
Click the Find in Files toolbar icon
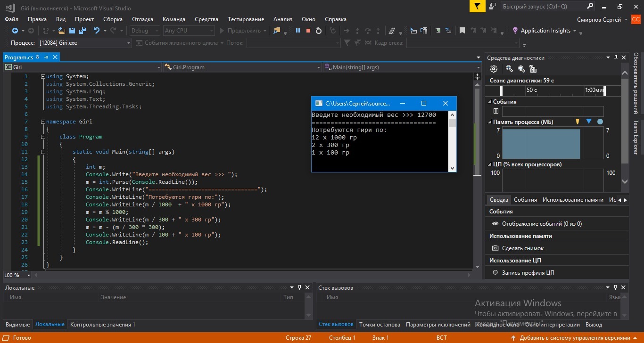[x=277, y=31]
